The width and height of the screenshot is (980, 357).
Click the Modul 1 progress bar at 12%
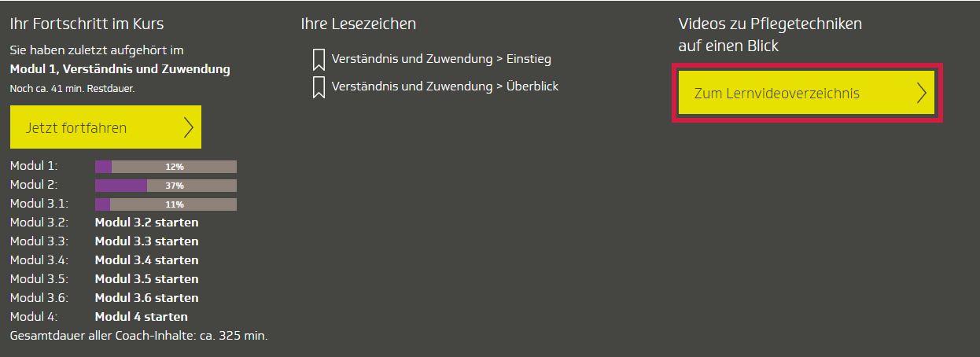coord(166,167)
